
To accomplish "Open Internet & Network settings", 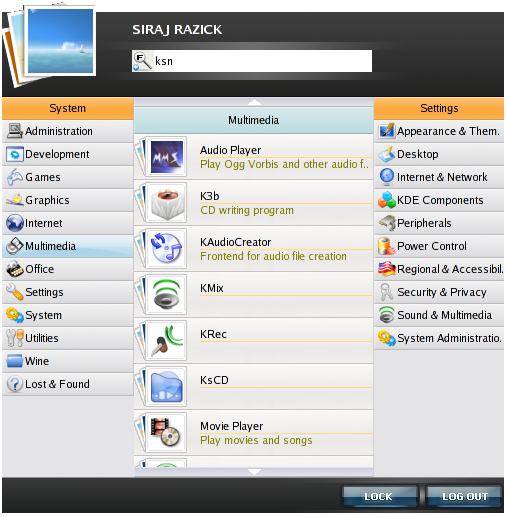I will pyautogui.click(x=439, y=177).
